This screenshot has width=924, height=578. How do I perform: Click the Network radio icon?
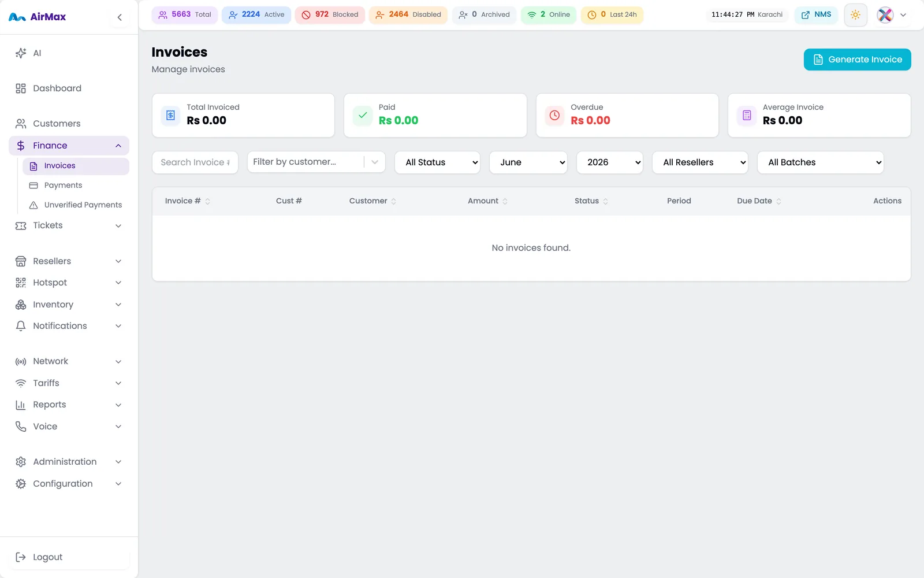coord(21,362)
